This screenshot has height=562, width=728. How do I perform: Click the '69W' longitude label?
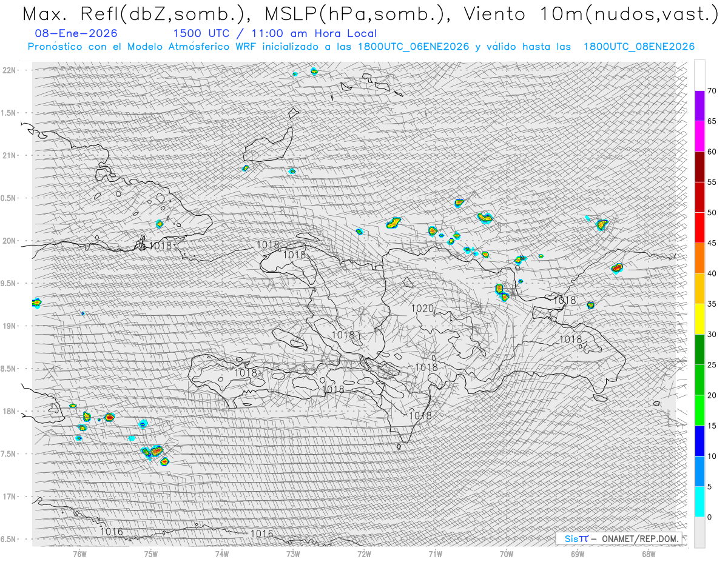[578, 553]
